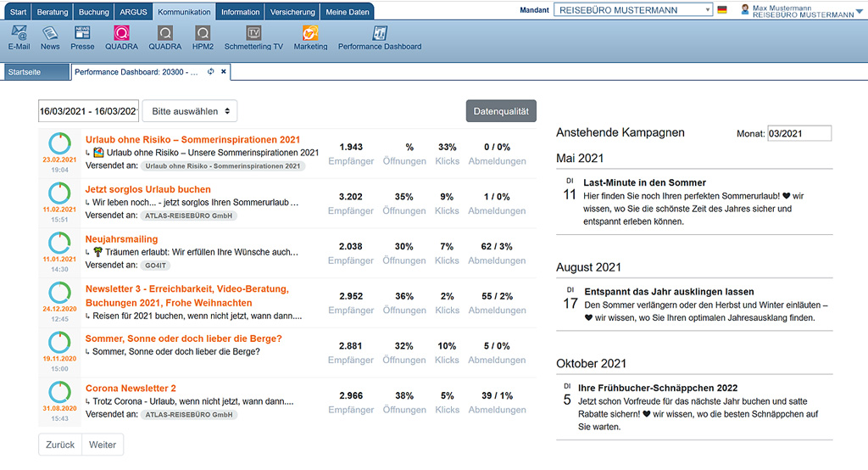Expand the user account menu arrow

click(860, 12)
